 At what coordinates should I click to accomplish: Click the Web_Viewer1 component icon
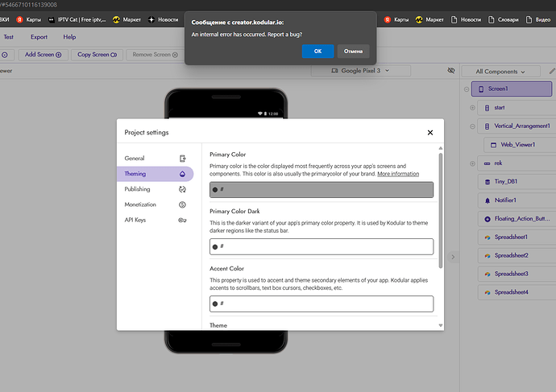[493, 145]
